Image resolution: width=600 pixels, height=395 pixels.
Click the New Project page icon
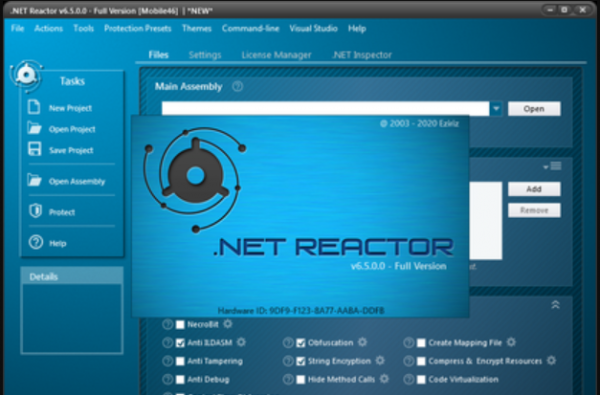point(34,107)
